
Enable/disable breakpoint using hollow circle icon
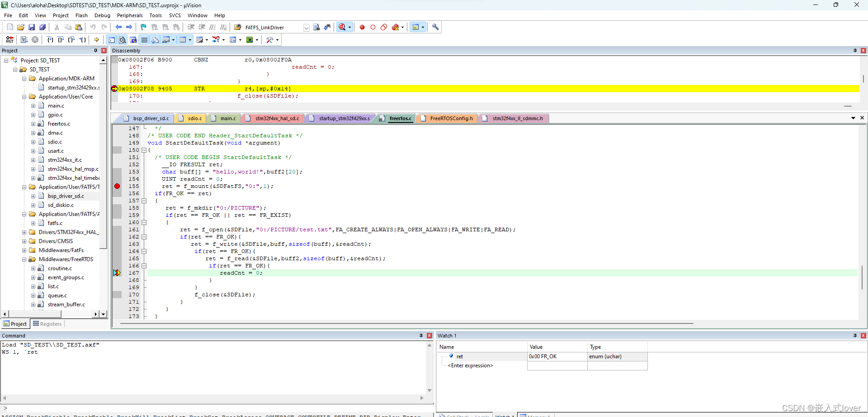tap(373, 27)
